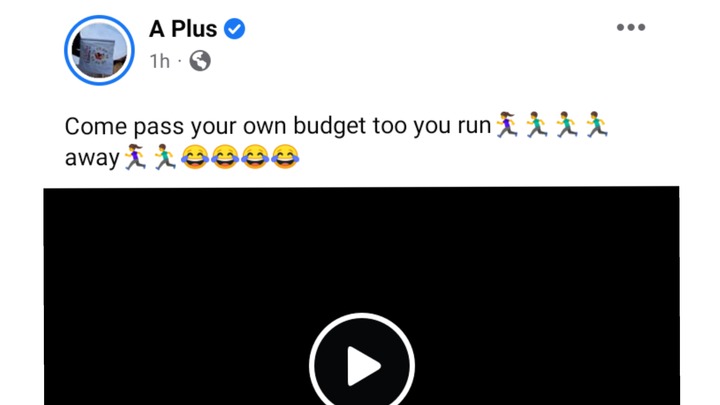Click the word "away" in post caption
Image resolution: width=720 pixels, height=405 pixels.
pos(92,158)
